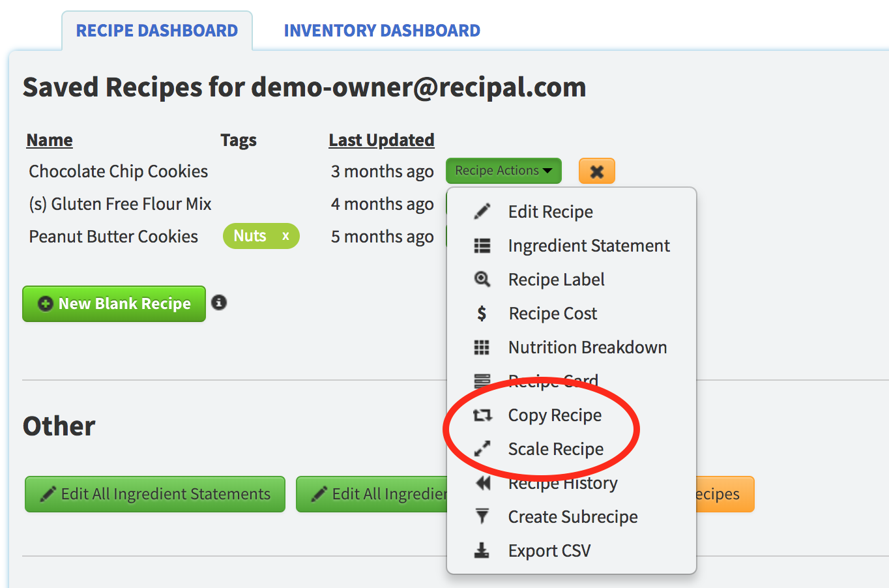Image resolution: width=889 pixels, height=588 pixels.
Task: Remove the Nuts tag with its x
Action: [x=285, y=236]
